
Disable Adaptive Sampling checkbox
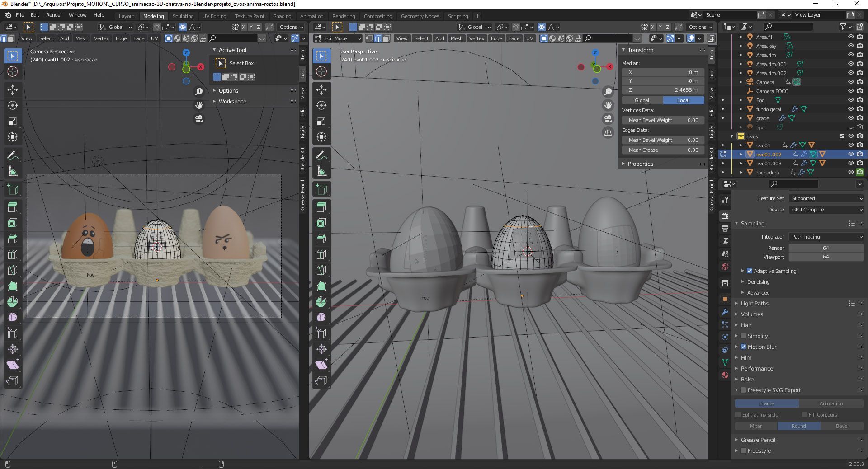[x=750, y=271]
